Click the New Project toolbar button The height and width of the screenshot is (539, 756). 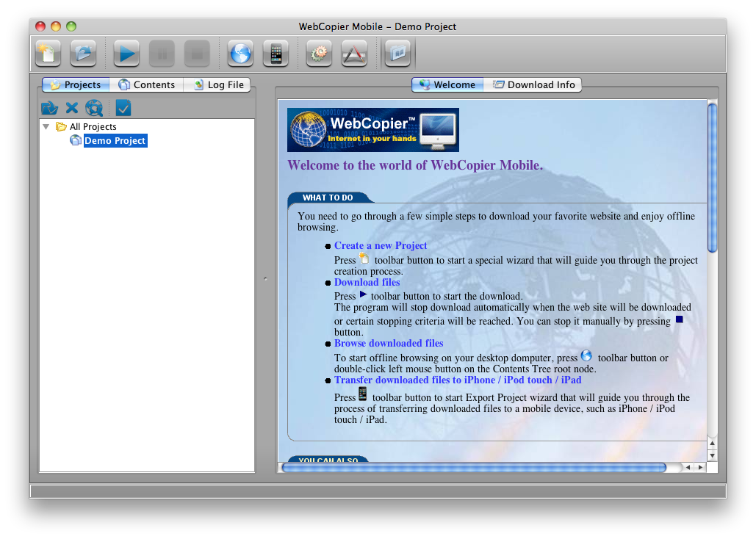[x=48, y=54]
